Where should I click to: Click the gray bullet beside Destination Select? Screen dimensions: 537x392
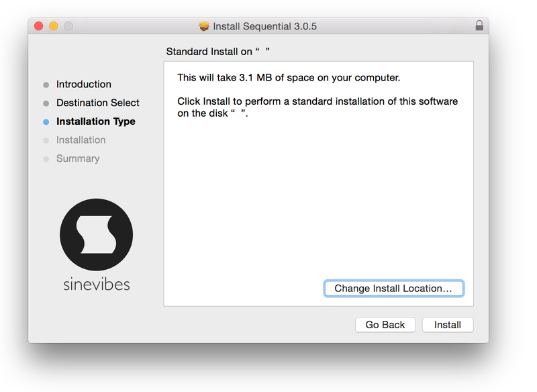pos(46,103)
